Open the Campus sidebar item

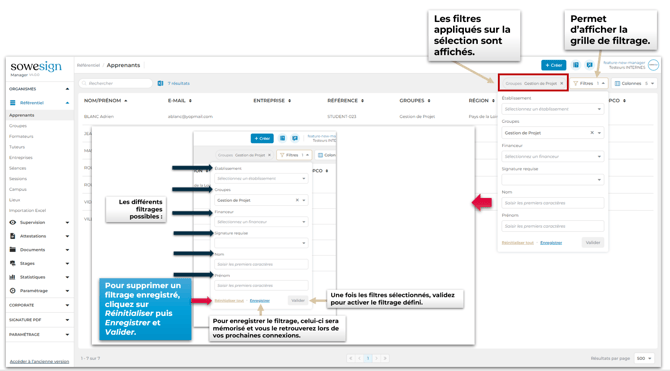coord(18,189)
